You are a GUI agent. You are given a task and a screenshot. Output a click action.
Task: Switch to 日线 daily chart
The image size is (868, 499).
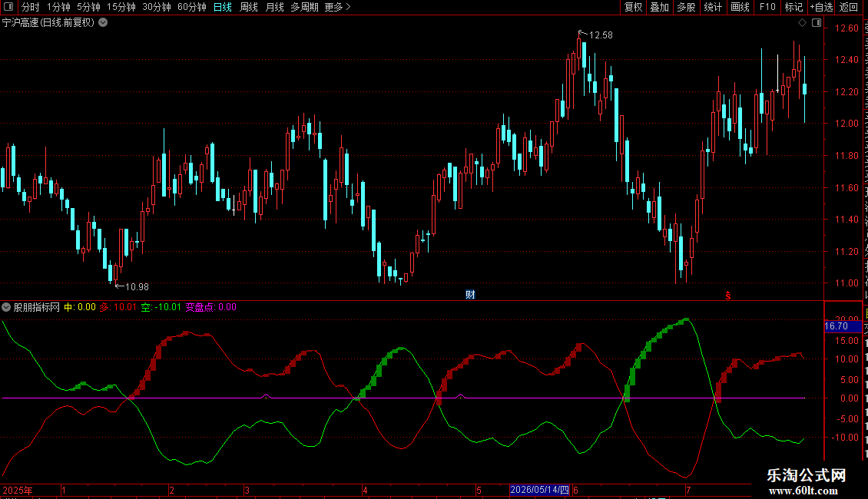223,7
